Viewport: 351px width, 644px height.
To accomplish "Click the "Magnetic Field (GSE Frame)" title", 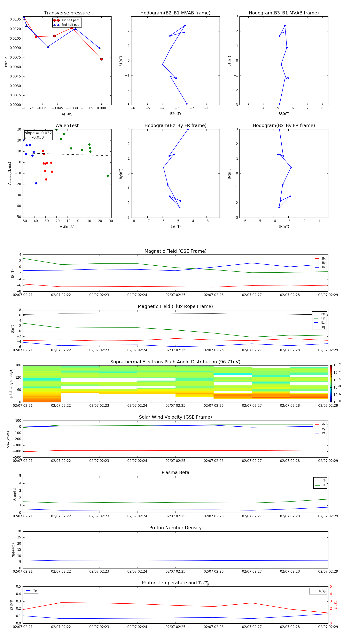I will tap(175, 251).
